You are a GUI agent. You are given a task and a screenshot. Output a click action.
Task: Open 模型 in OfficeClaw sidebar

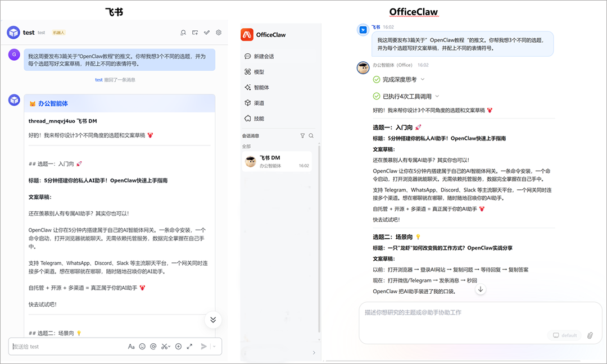255,72
